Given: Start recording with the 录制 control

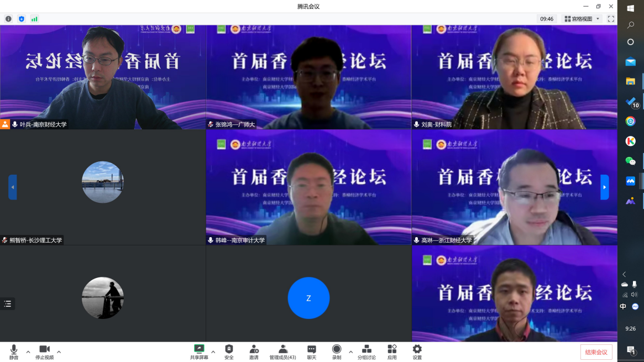Looking at the screenshot, I should pyautogui.click(x=337, y=352).
